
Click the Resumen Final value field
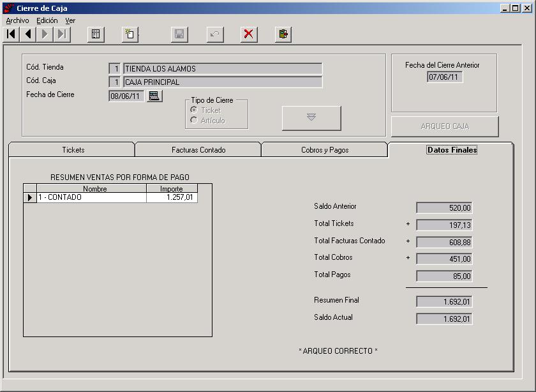444,302
